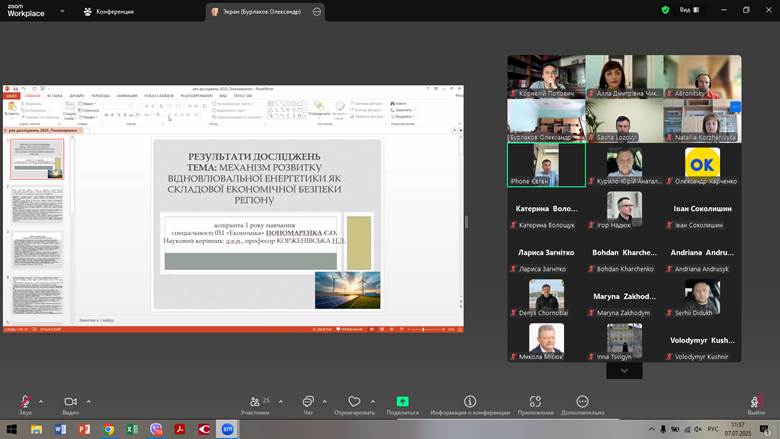The height and width of the screenshot is (439, 780).
Task: Click the Отреагировать reactions heart icon
Action: pyautogui.click(x=354, y=402)
